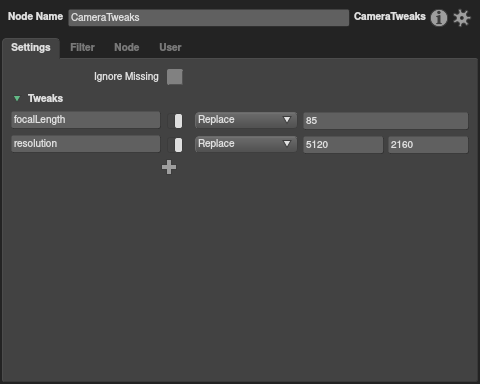Toggle the Ignore Missing checkbox
Screen dimensions: 480x384
[175, 77]
